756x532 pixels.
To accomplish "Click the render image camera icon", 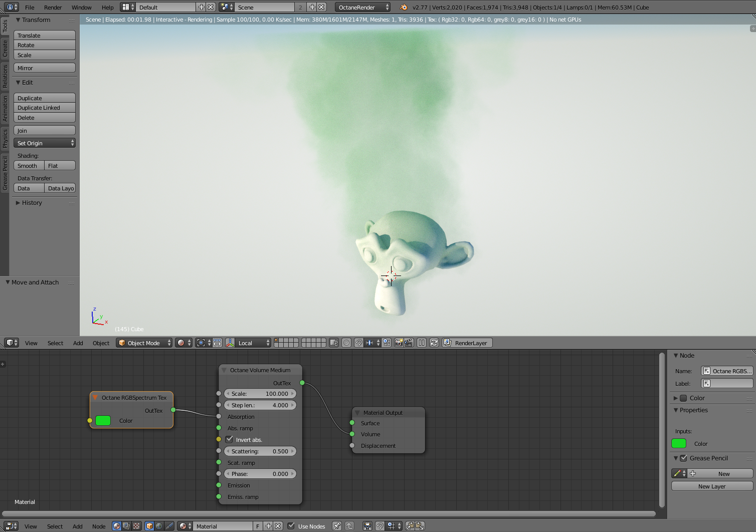I will tap(399, 343).
